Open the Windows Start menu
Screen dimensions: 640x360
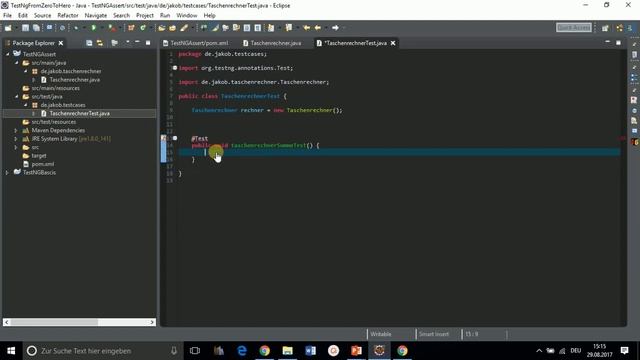pos(11,351)
